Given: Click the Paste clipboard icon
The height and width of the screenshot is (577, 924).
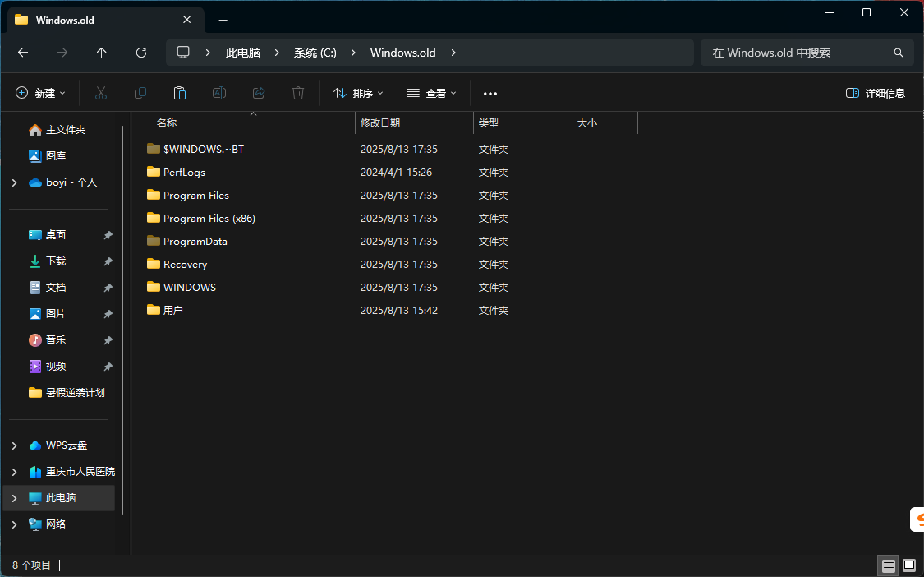Looking at the screenshot, I should click(x=180, y=93).
